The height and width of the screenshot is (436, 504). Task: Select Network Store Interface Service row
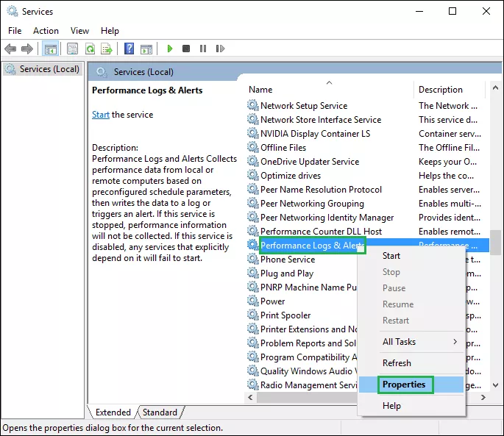click(x=367, y=120)
